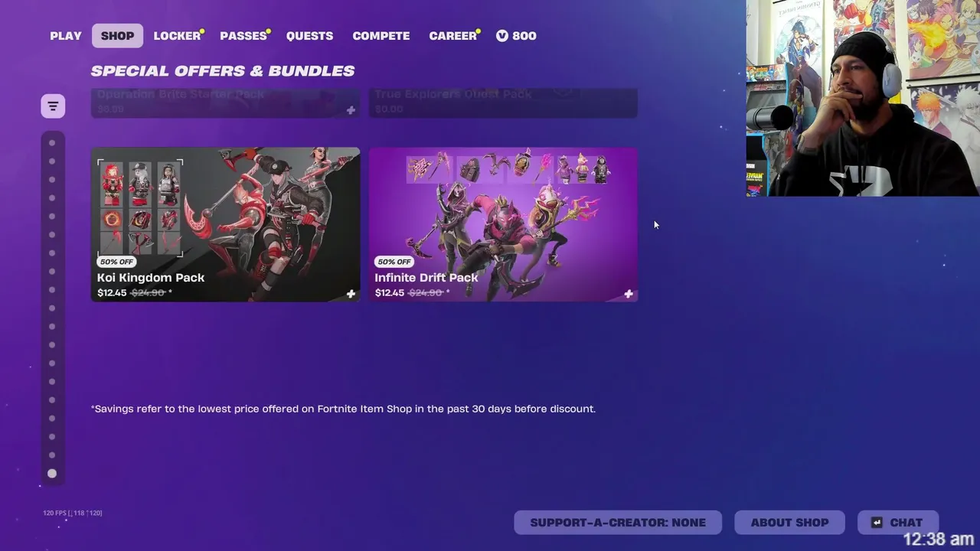This screenshot has width=980, height=551.
Task: Add Koi Kingdom Pack via plus icon
Action: tap(351, 294)
